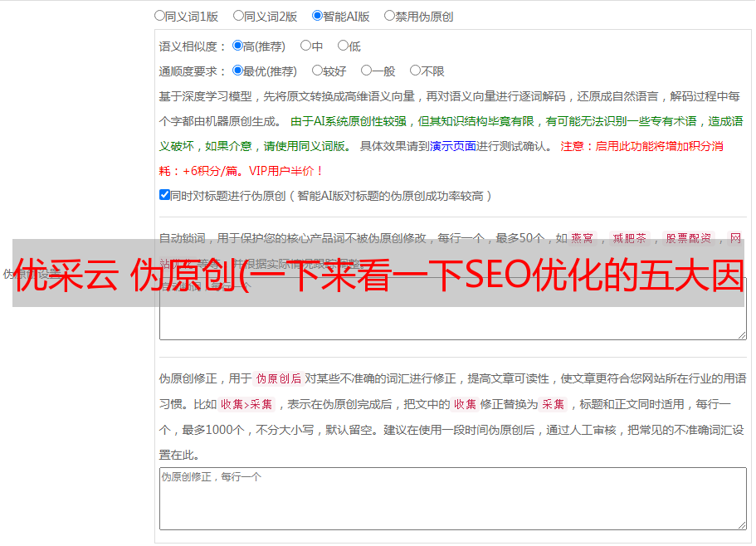Open the 演示页面 link

click(x=453, y=146)
